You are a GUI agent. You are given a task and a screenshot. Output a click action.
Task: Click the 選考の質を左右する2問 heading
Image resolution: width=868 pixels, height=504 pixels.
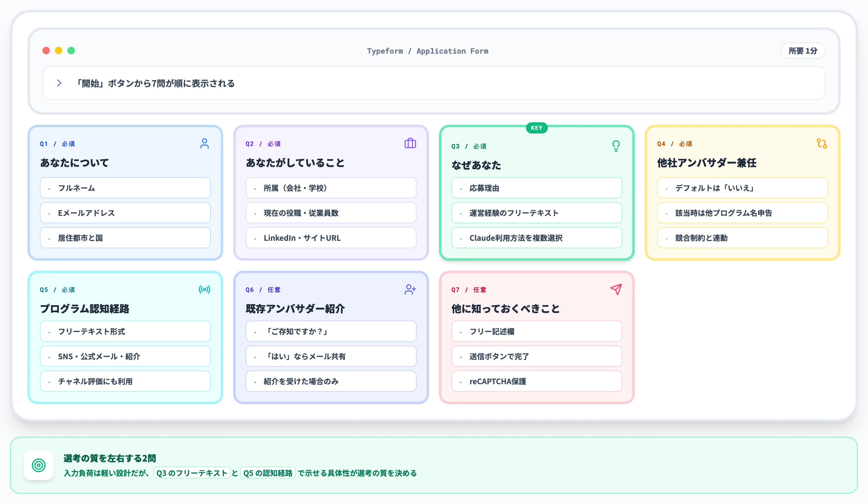click(x=109, y=458)
